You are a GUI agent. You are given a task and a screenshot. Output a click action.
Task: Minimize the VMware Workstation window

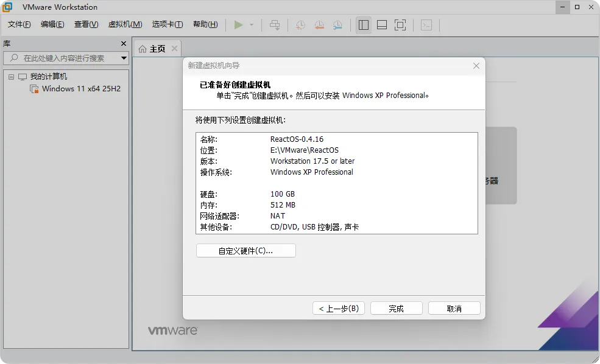coord(563,7)
